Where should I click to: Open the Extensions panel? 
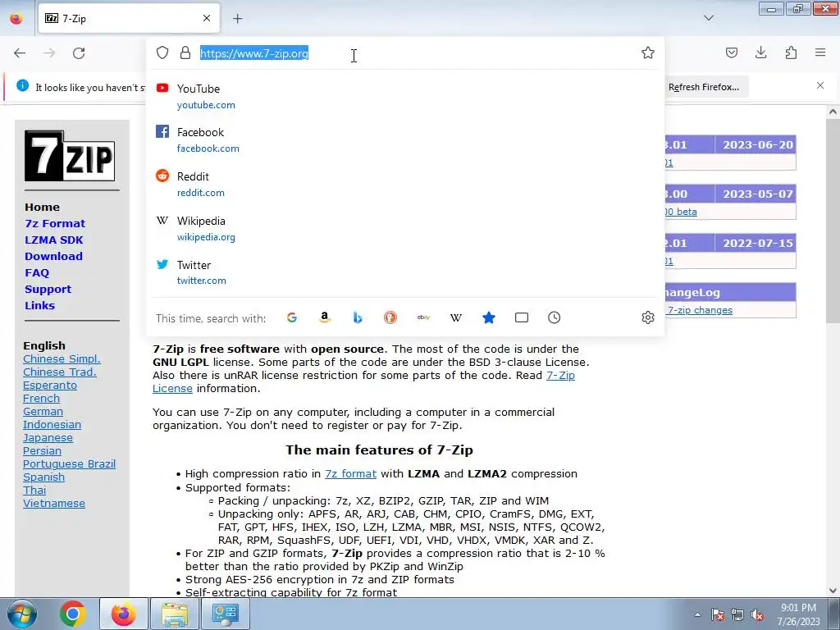791,52
